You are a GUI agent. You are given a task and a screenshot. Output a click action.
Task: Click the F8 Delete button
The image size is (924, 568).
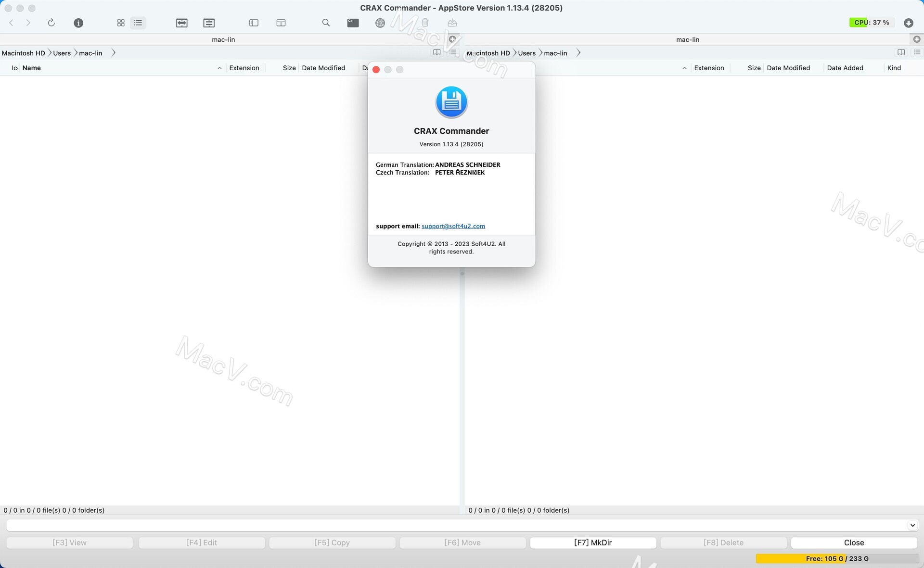[x=723, y=543]
